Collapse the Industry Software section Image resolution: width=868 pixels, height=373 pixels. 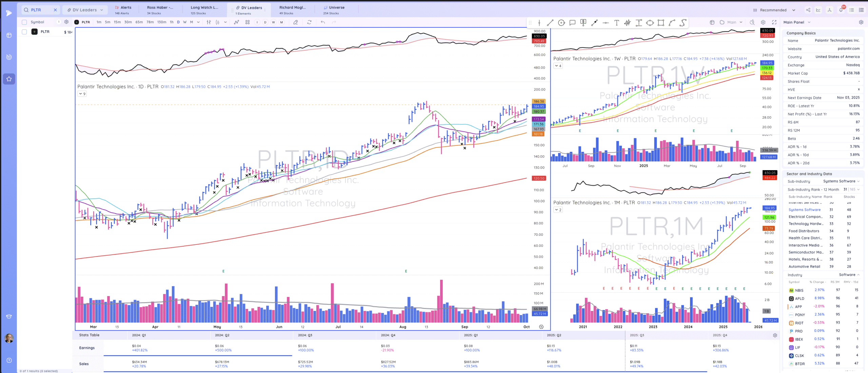[859, 275]
